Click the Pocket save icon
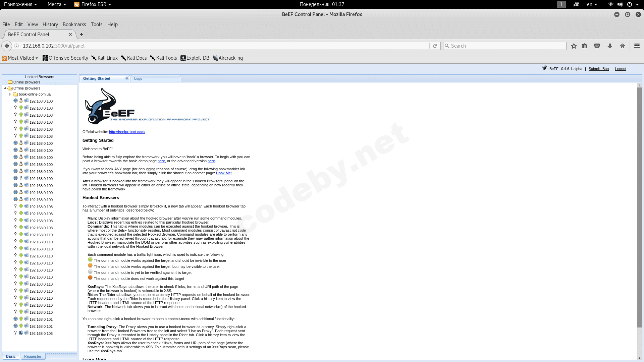 (597, 46)
